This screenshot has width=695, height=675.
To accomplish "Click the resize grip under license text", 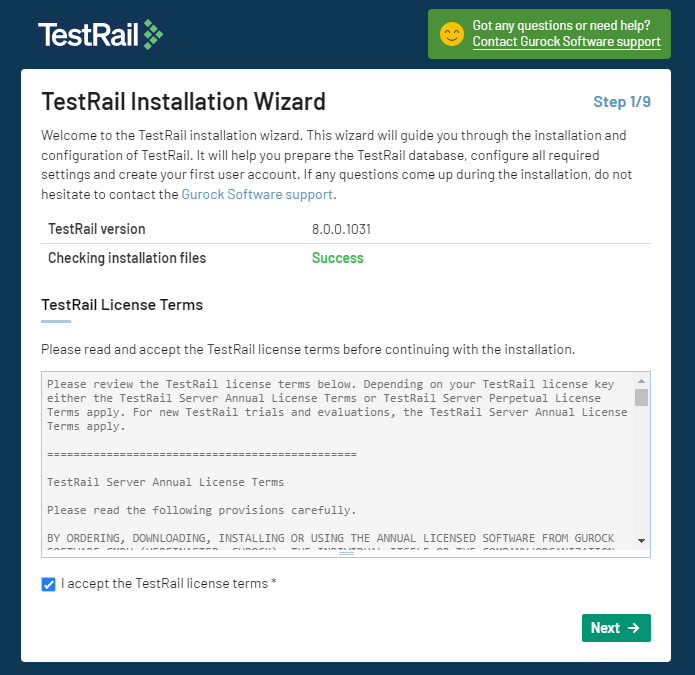I will [346, 553].
